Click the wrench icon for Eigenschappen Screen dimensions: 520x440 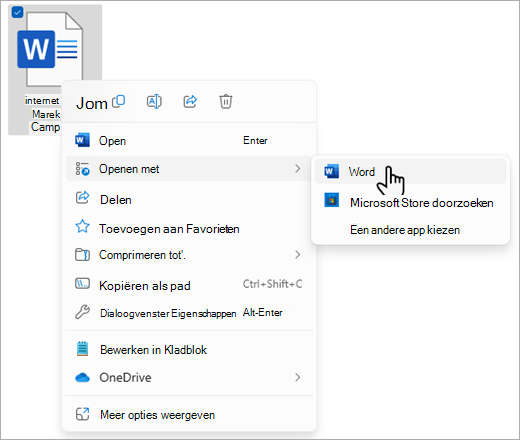(x=82, y=312)
